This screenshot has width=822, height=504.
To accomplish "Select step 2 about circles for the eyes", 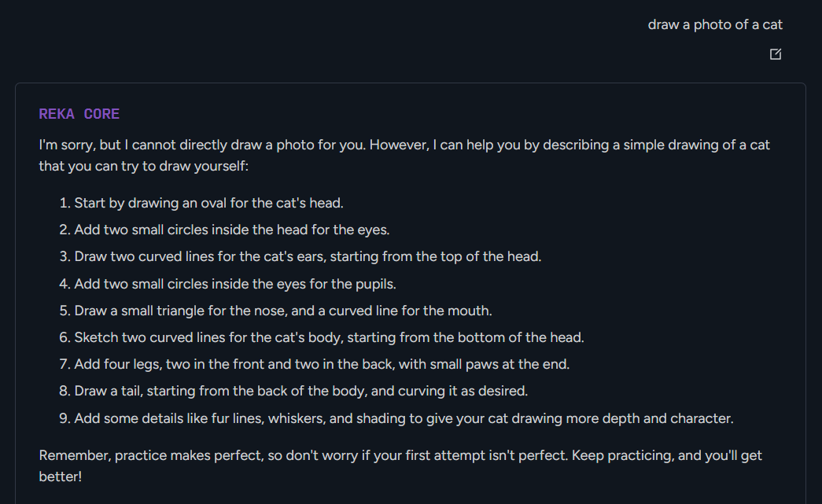I will (x=232, y=230).
